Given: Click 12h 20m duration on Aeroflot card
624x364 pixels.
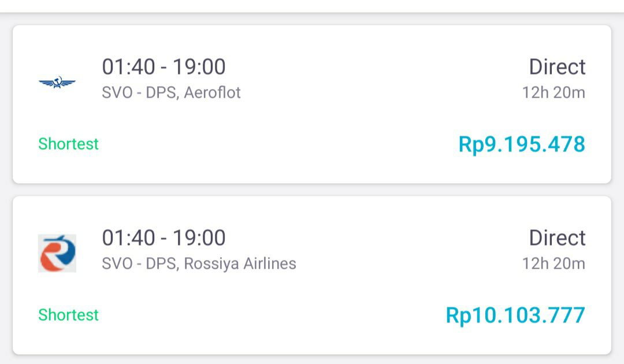Looking at the screenshot, I should 554,92.
